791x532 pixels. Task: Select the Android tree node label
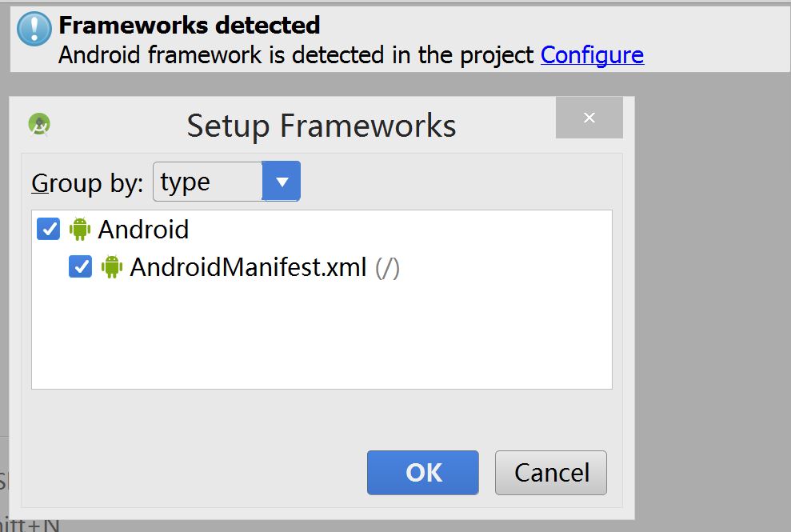click(x=143, y=230)
